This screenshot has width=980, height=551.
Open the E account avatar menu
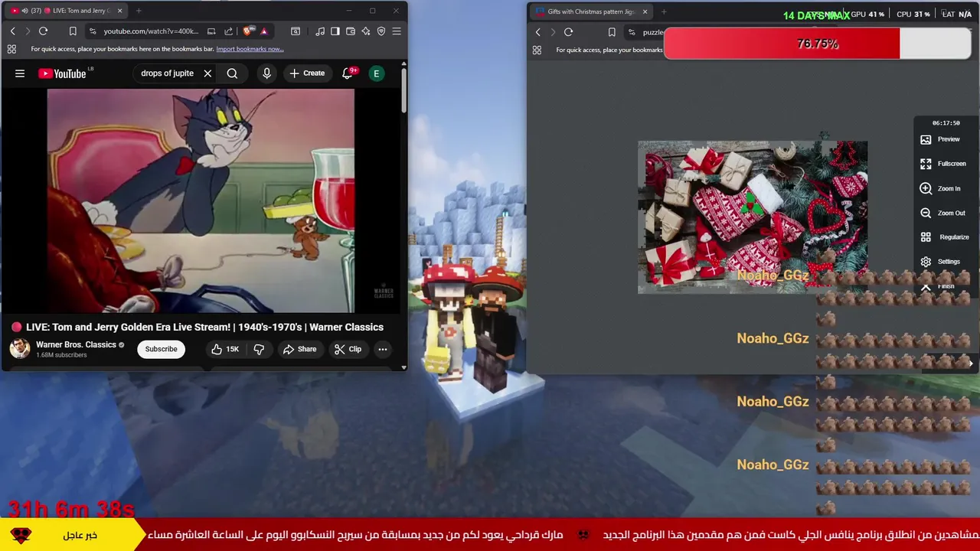click(x=376, y=73)
